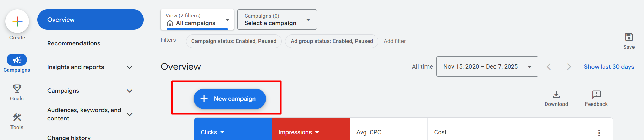The image size is (644, 140).
Task: Open Recommendations in the sidebar
Action: click(74, 43)
